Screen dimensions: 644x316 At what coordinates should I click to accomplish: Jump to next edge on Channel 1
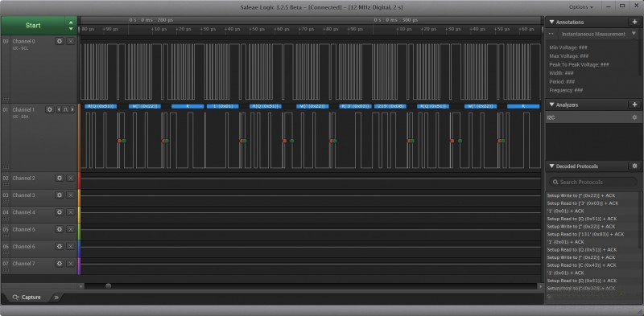(x=72, y=109)
